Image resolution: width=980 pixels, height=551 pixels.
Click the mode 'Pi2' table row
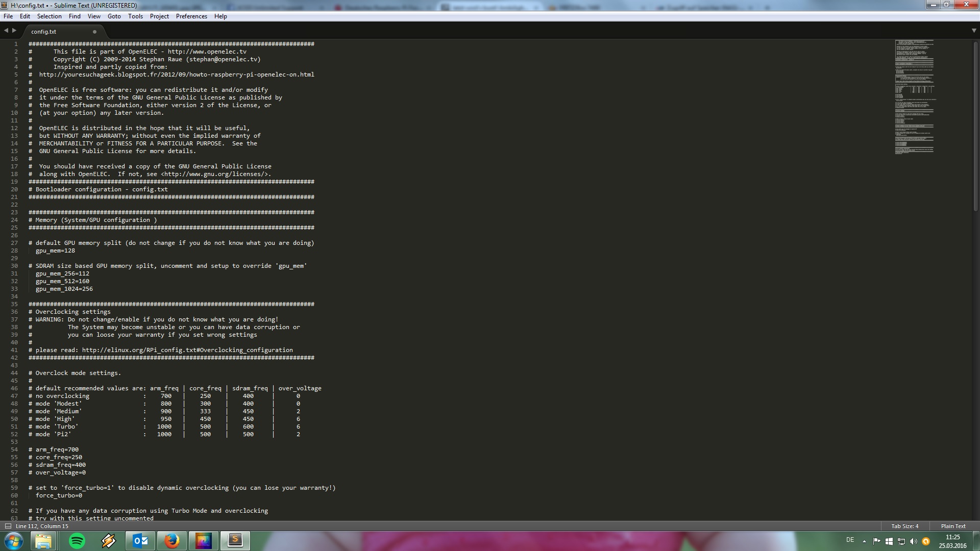click(164, 434)
